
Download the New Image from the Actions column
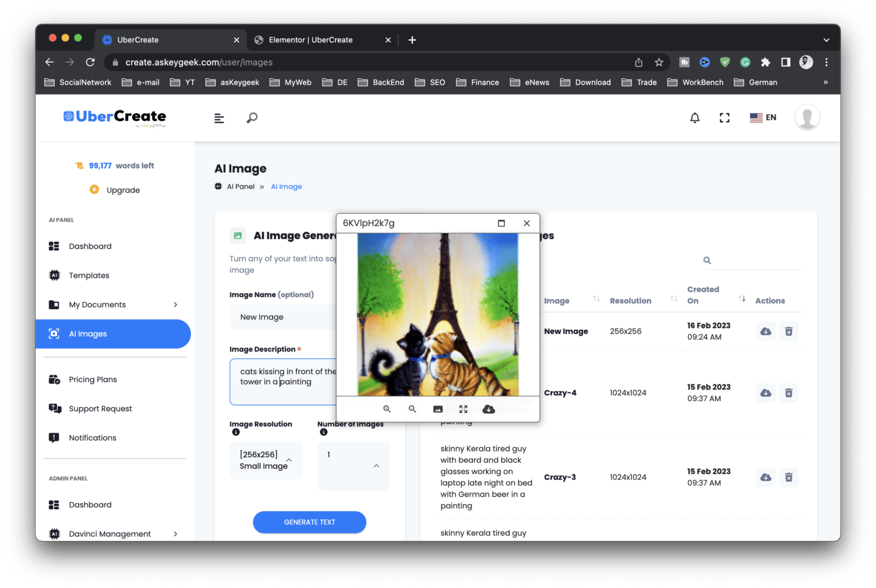coord(765,331)
